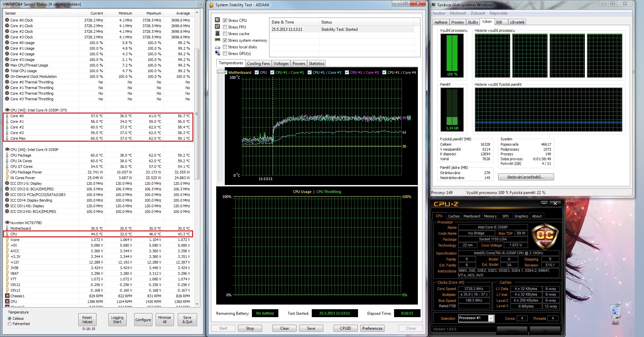644x337 pixels.
Task: Click the Vcore voltage lightning icon
Action: pos(7,240)
